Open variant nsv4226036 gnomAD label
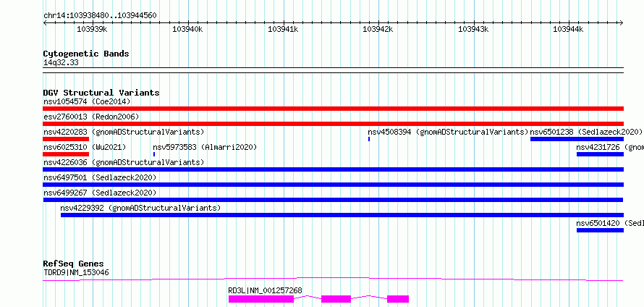 point(124,163)
